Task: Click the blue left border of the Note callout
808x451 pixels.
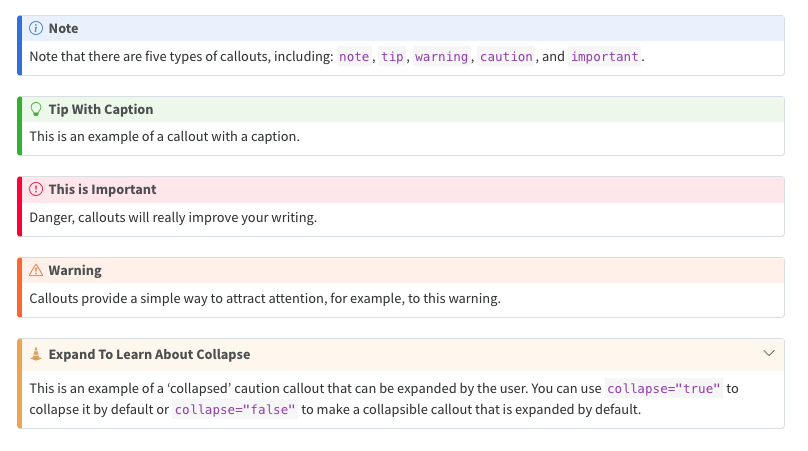Action: (x=19, y=46)
